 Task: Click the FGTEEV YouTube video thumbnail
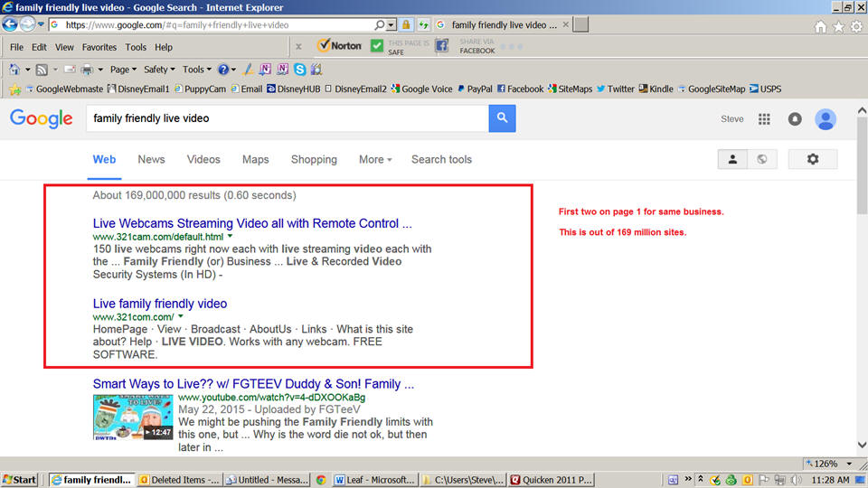(133, 417)
